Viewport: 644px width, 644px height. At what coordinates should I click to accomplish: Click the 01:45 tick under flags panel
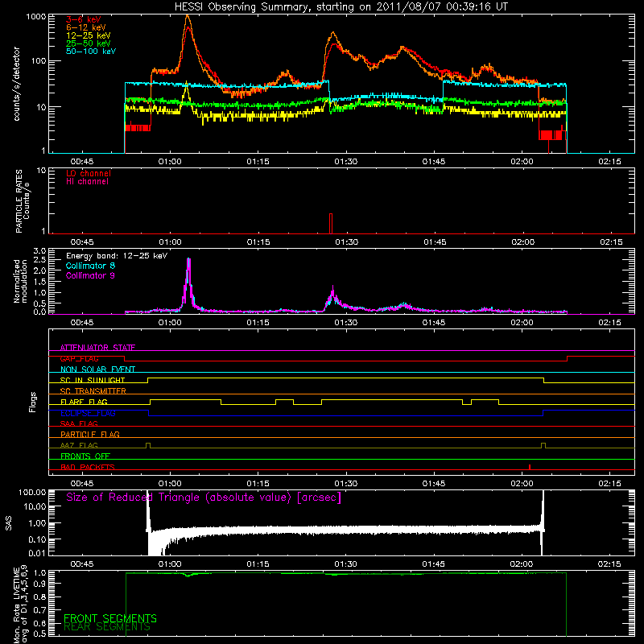click(434, 484)
